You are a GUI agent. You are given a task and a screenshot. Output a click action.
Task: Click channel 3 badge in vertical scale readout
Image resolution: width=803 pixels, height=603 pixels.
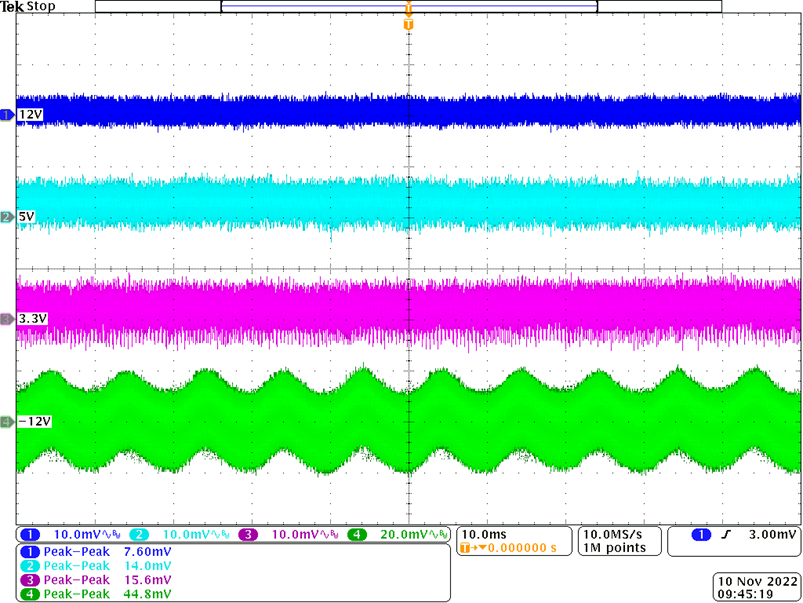tap(248, 534)
